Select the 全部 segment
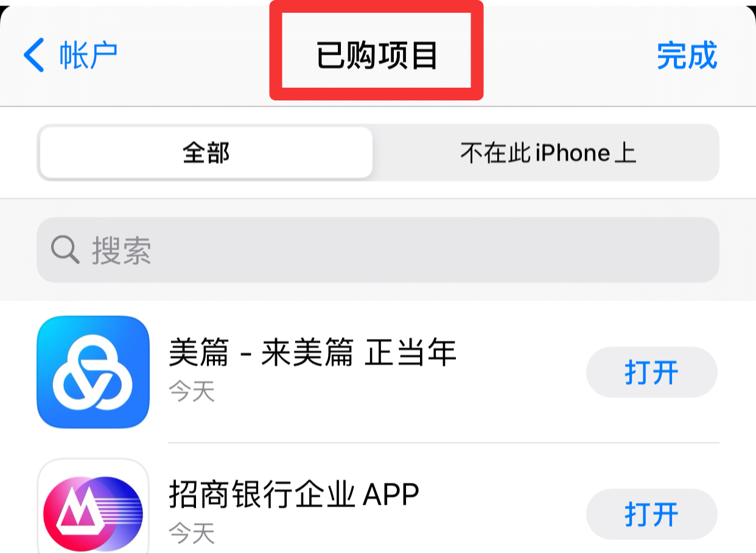This screenshot has width=756, height=554. tap(206, 153)
